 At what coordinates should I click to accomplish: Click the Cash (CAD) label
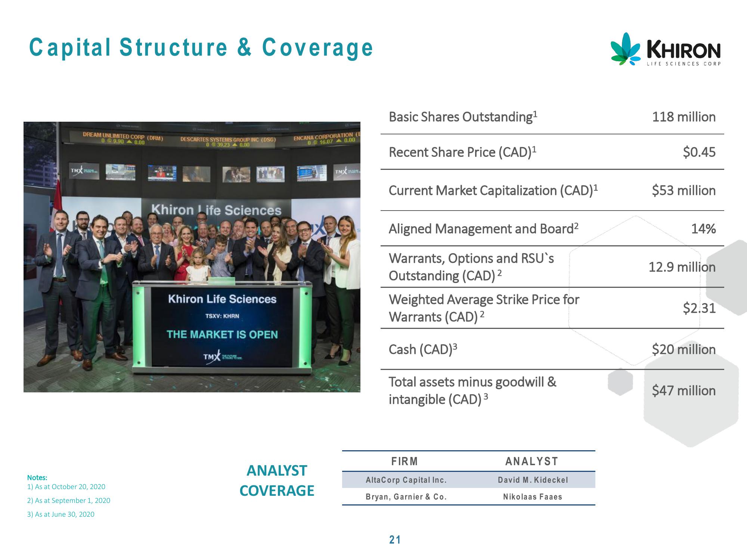point(423,349)
